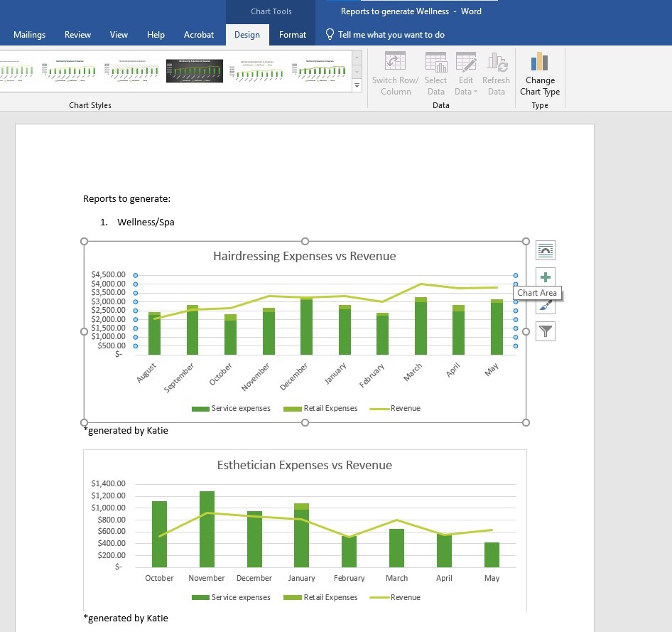Click Revenue legend entry in Hairdressing chart
Image resolution: width=672 pixels, height=632 pixels.
(395, 408)
